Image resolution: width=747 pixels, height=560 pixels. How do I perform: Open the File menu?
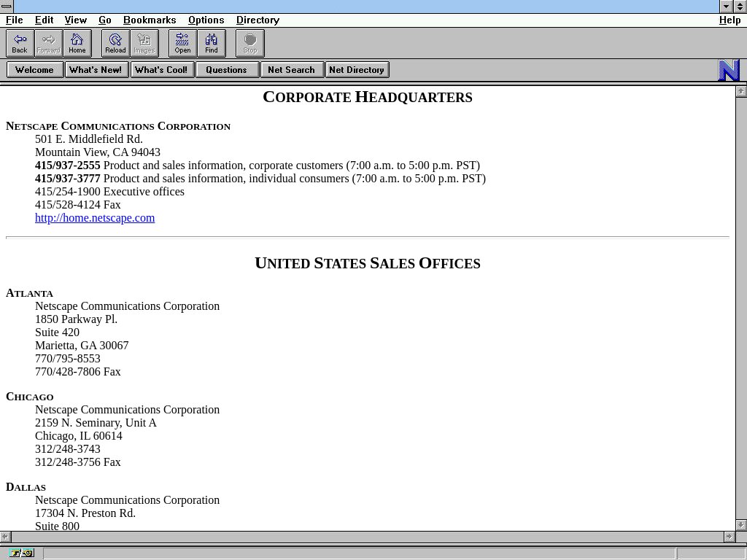pyautogui.click(x=14, y=20)
